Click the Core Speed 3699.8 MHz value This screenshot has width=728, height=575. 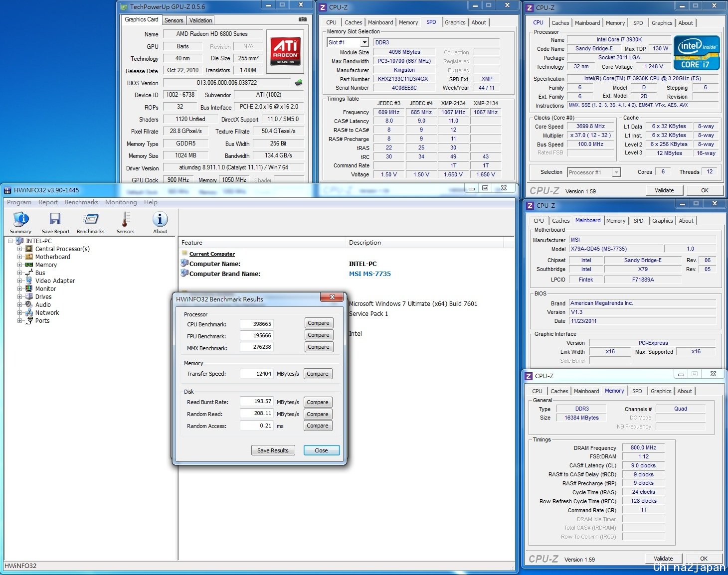[x=590, y=127]
